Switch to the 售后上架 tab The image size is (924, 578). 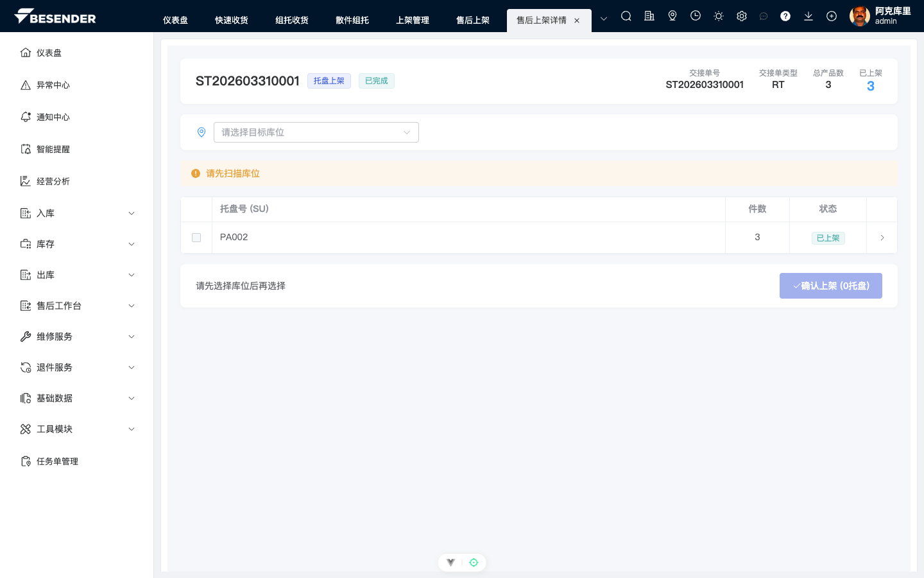pyautogui.click(x=473, y=21)
